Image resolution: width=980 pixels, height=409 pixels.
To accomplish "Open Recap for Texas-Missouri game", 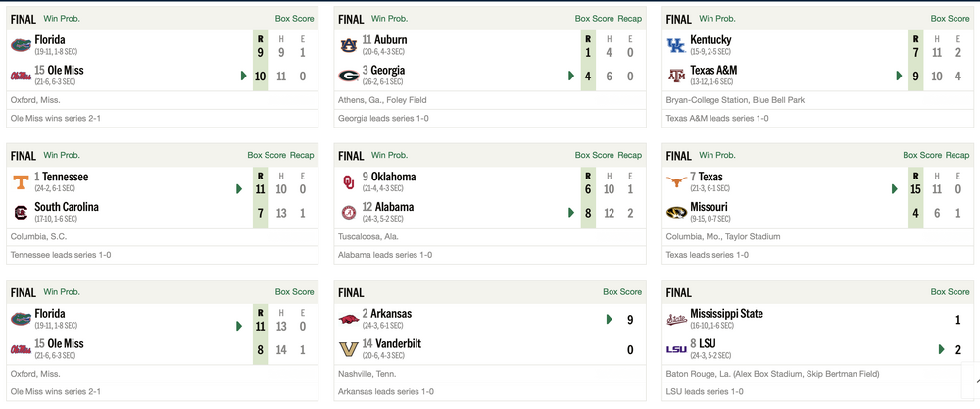I will pos(957,155).
